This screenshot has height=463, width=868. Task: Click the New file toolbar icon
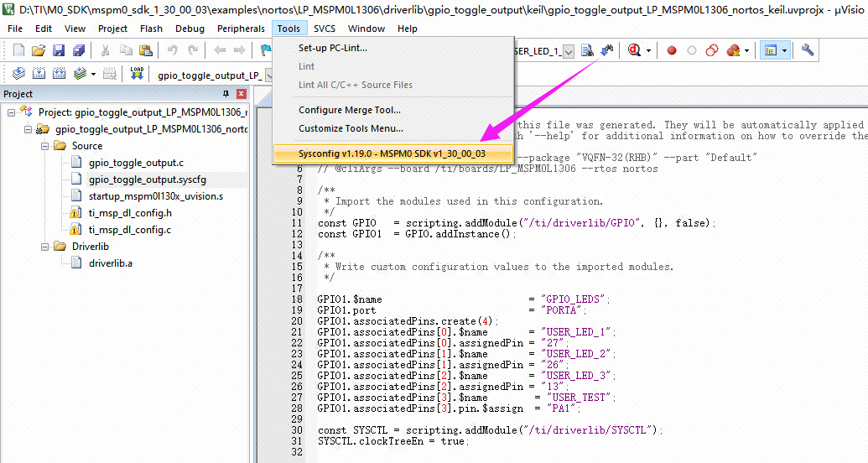[x=18, y=51]
